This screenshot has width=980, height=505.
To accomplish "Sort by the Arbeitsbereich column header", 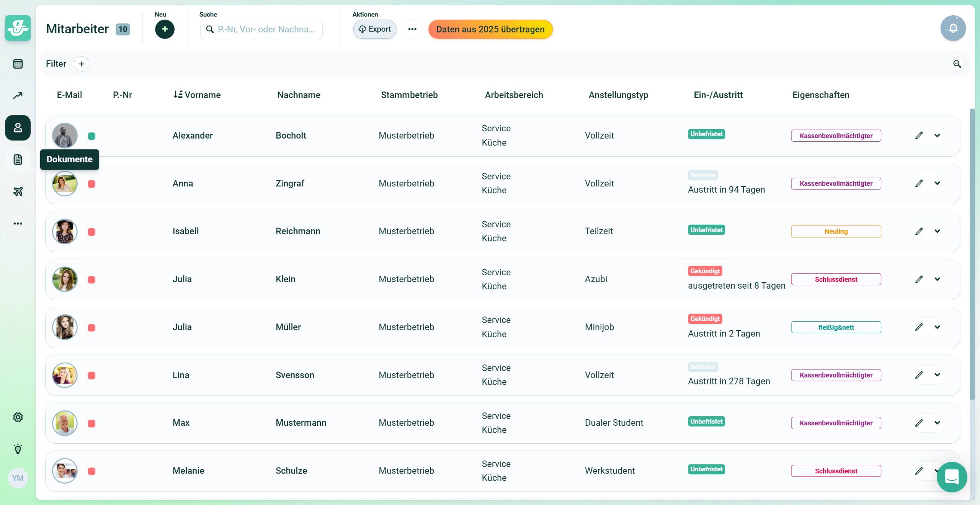I will coord(514,95).
